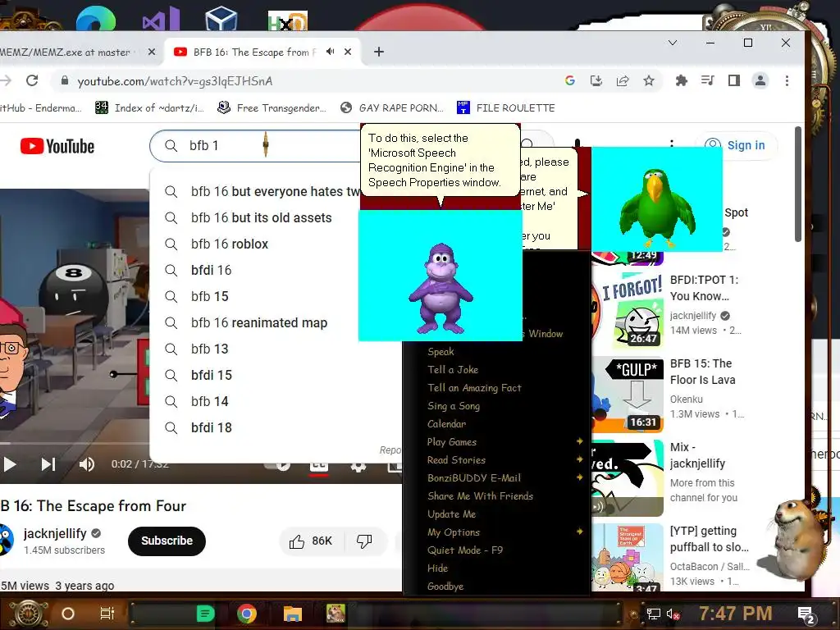Like the video with 86K likes
This screenshot has height=630, width=840.
[311, 541]
